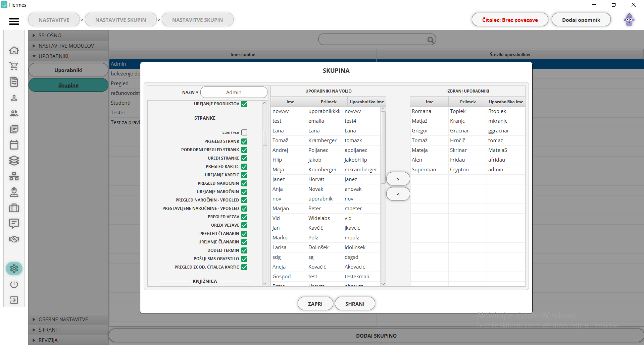Uncheck UREJANJE PRODUKTOV checkbox
The image size is (644, 345).
click(x=244, y=104)
